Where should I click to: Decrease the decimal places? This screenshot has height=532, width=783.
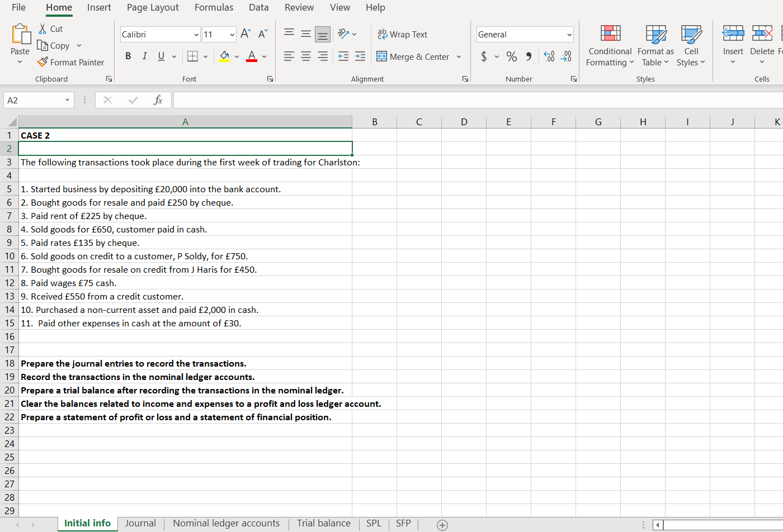tap(566, 56)
